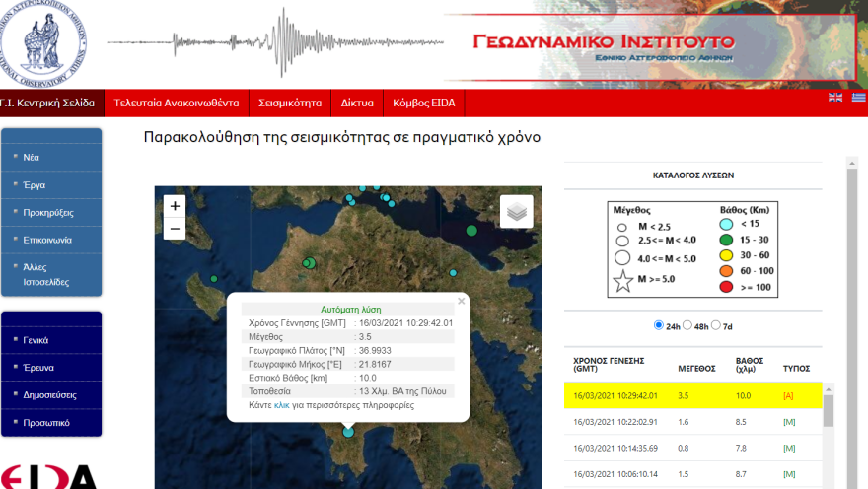Zoom out on the seismicity map

pyautogui.click(x=175, y=229)
